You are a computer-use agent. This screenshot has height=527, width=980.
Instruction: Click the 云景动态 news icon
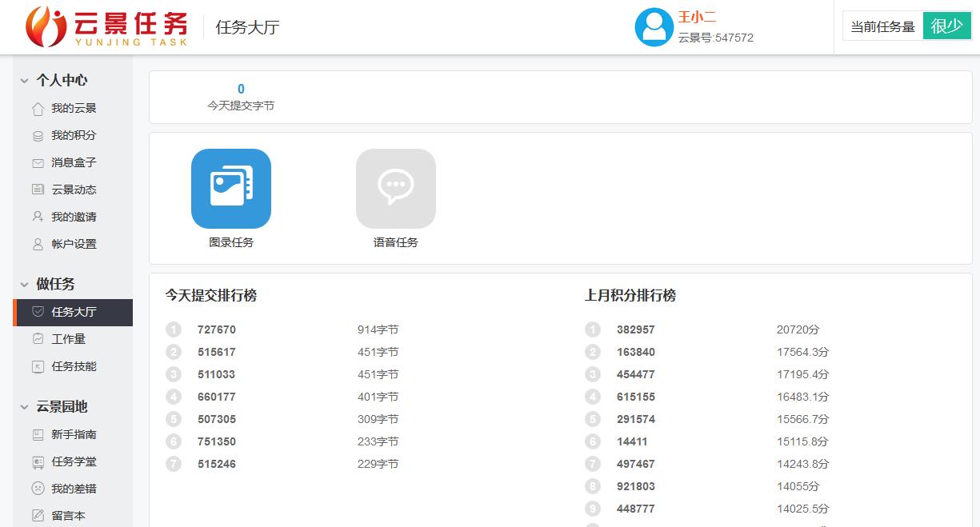coord(38,190)
